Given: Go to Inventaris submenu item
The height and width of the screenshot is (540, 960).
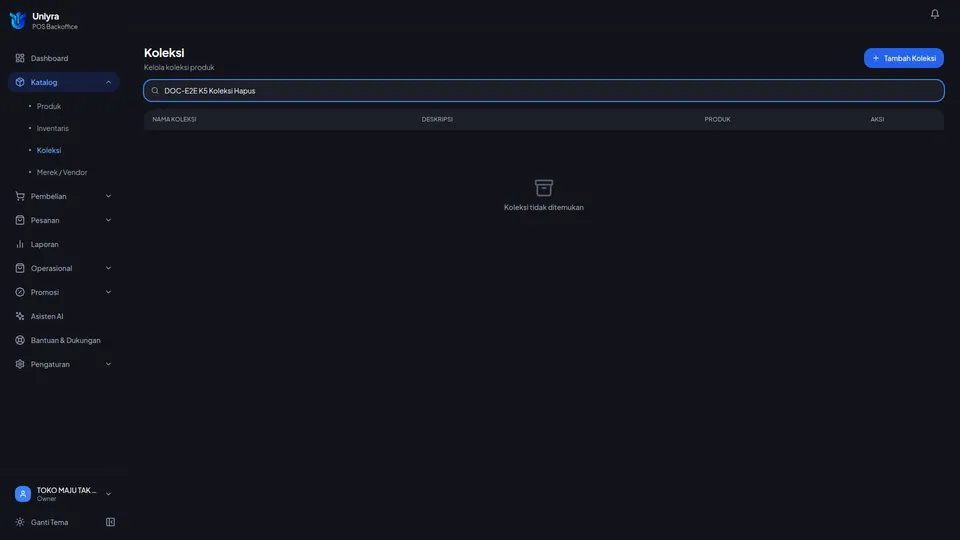Looking at the screenshot, I should coord(53,128).
